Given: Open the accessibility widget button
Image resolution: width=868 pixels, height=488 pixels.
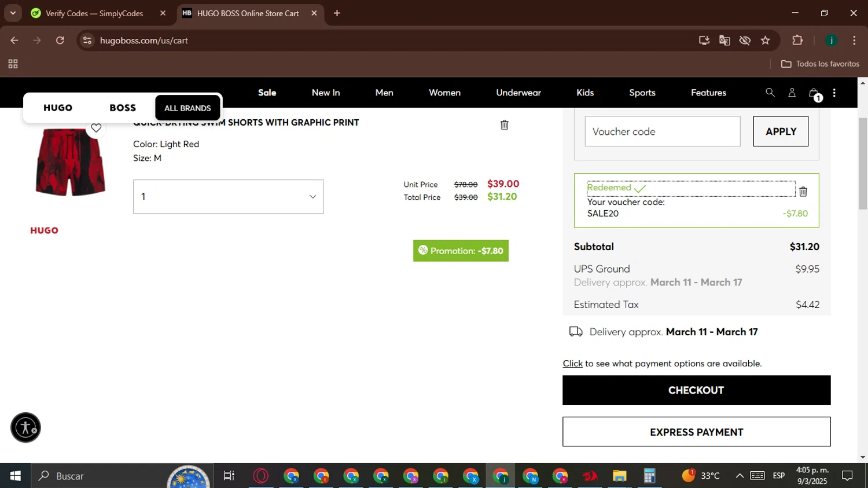Looking at the screenshot, I should (25, 427).
